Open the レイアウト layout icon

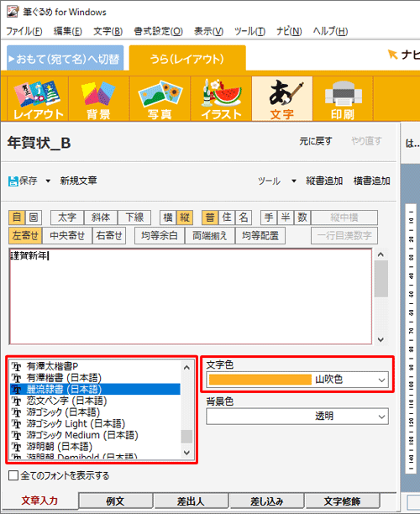[x=38, y=99]
